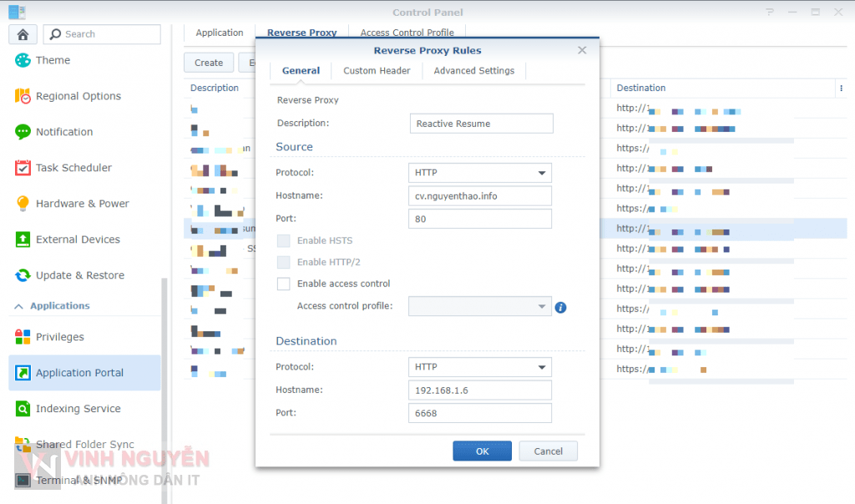Click the Home icon in Control Panel
The height and width of the screenshot is (504, 855).
click(23, 34)
